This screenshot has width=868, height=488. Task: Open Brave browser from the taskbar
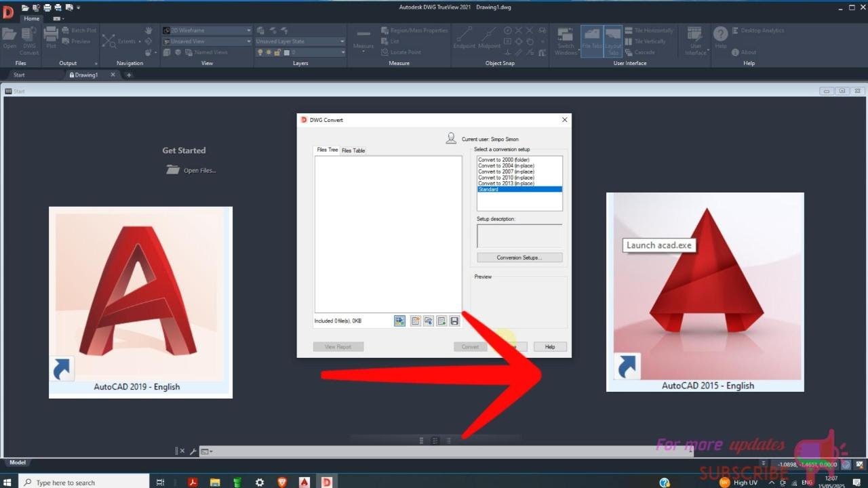point(282,482)
